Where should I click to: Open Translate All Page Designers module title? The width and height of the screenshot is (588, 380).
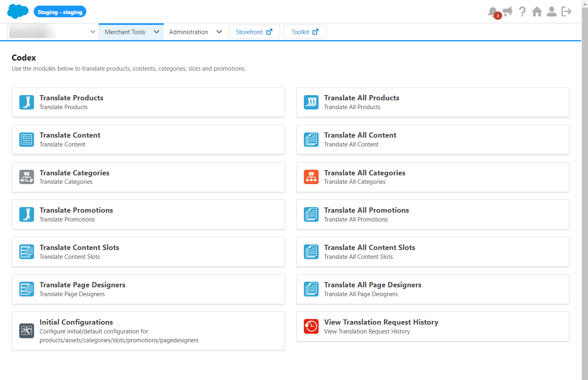[373, 285]
